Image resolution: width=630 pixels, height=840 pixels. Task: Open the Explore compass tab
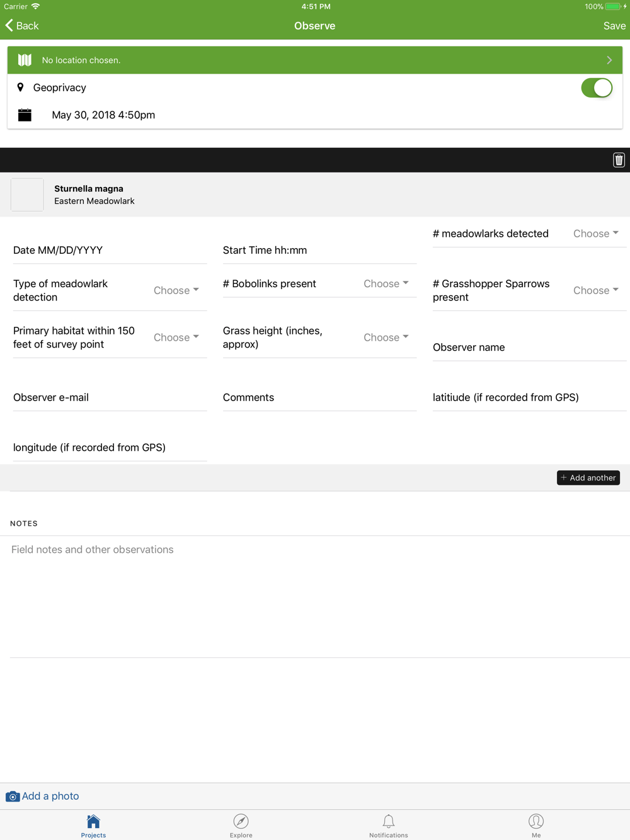click(x=241, y=825)
